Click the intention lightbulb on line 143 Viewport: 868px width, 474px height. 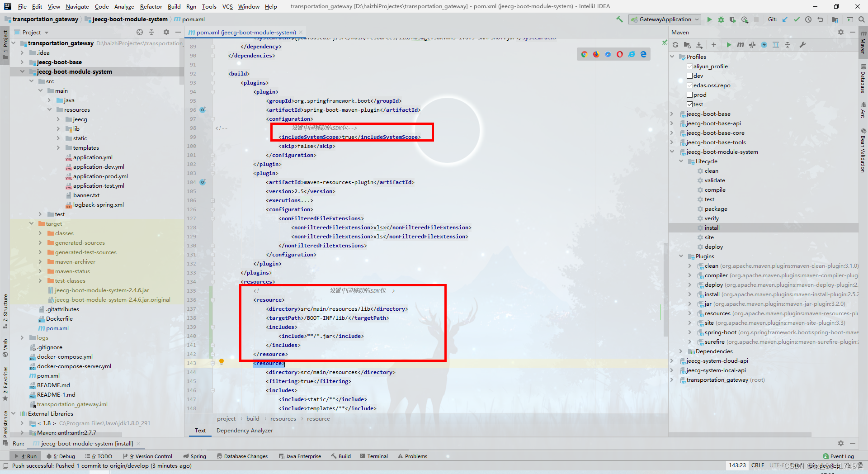tap(222, 362)
